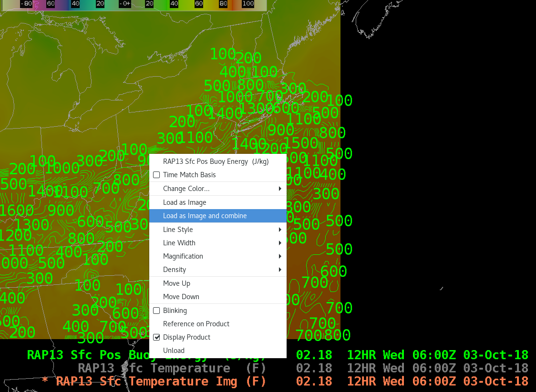Expand the Change Color submenu arrow
The width and height of the screenshot is (536, 392).
280,189
